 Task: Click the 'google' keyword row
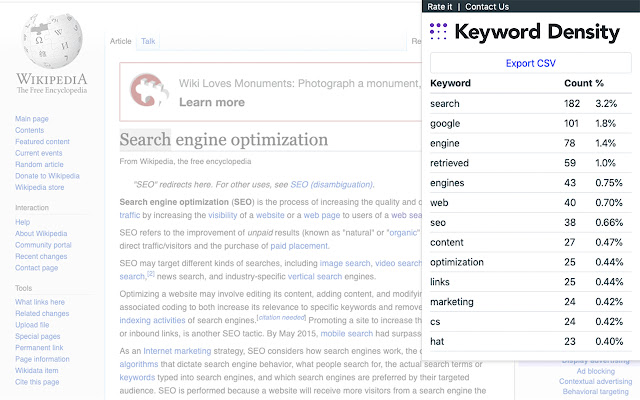531,123
